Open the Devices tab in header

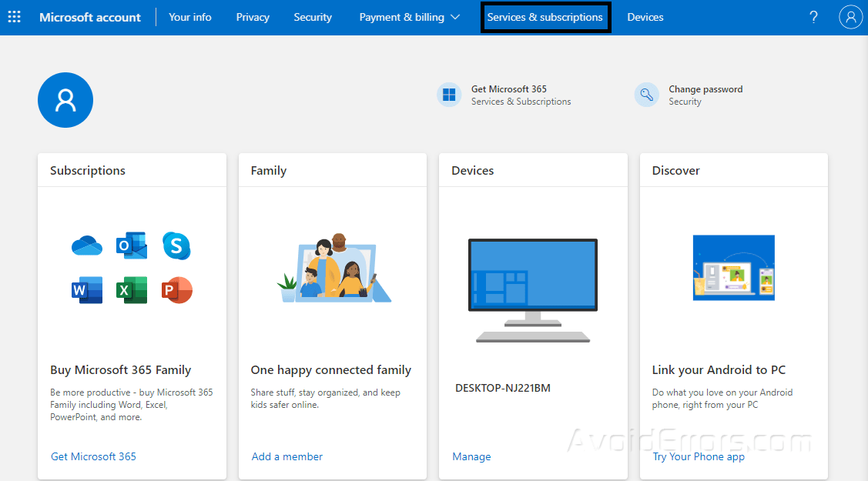tap(645, 17)
